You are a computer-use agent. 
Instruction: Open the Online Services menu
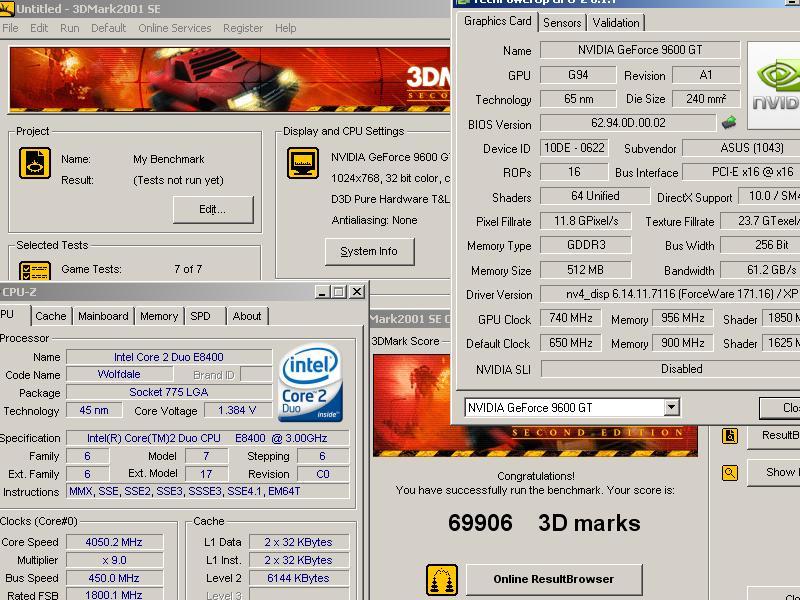[x=174, y=28]
